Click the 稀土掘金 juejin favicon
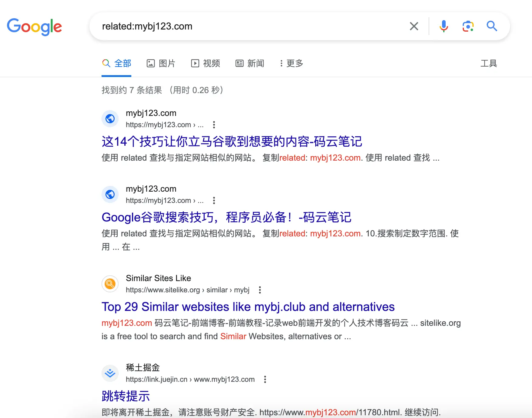This screenshot has width=532, height=418. click(110, 373)
